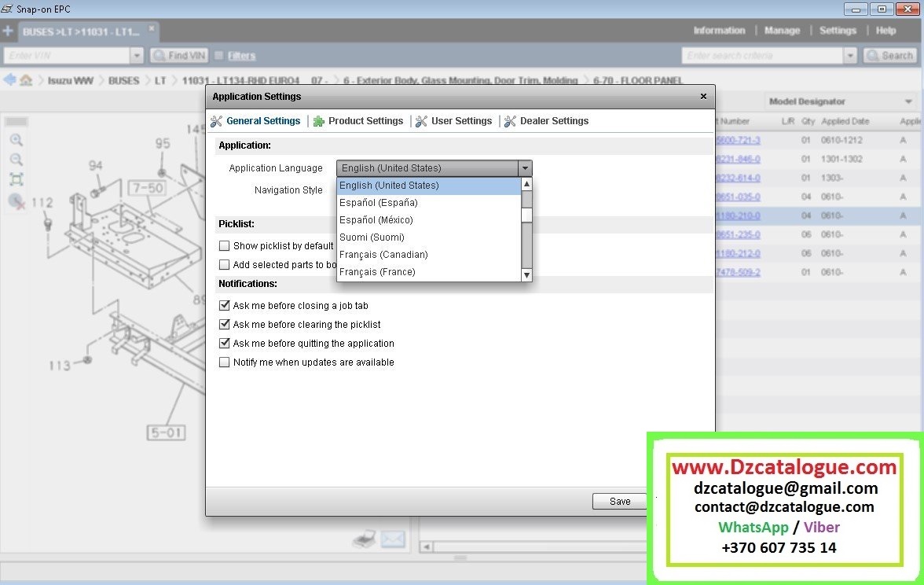Image resolution: width=924 pixels, height=585 pixels.
Task: Click the printer icon
Action: point(365,539)
